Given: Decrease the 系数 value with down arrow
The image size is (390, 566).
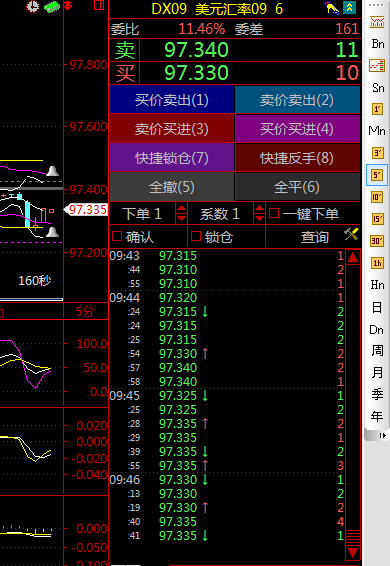Looking at the screenshot, I should 259,218.
